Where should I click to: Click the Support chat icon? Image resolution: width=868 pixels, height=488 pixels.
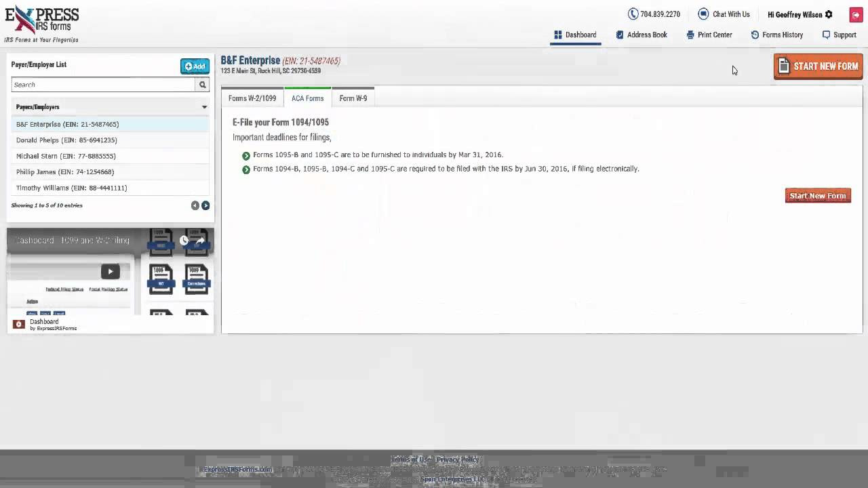826,35
